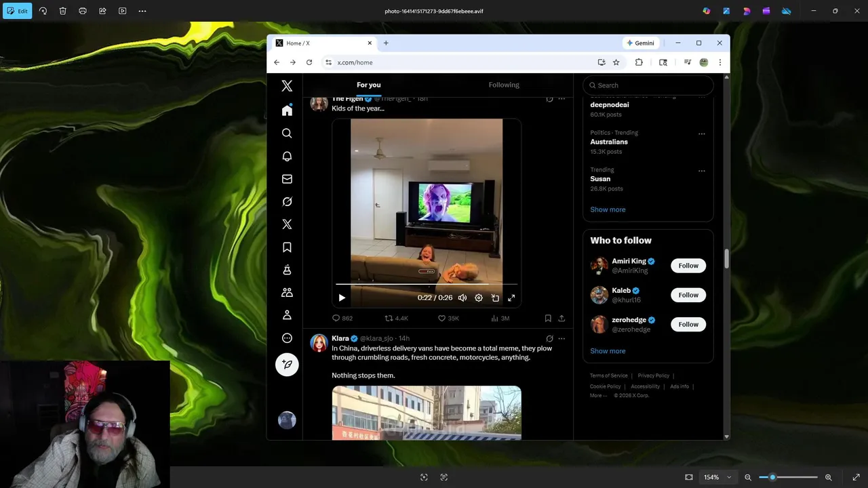Reload the page with the refresh icon
Screen dimensions: 868x488
pos(309,62)
